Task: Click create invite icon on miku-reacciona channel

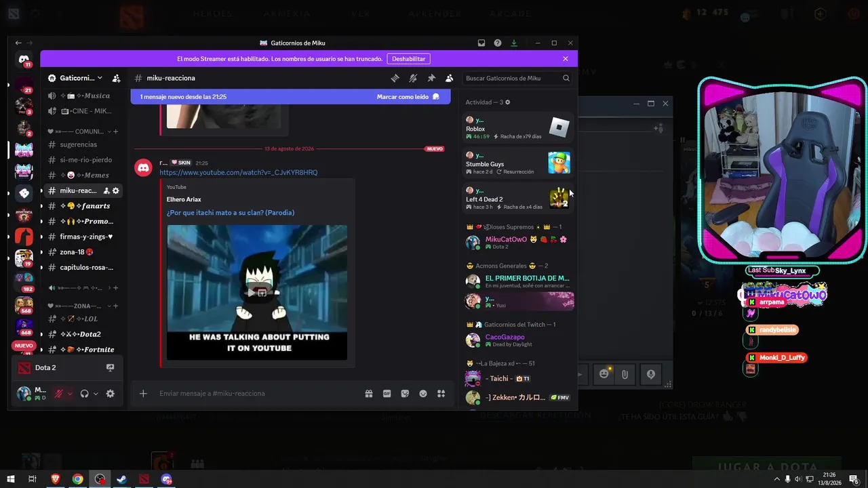Action: pyautogui.click(x=106, y=190)
